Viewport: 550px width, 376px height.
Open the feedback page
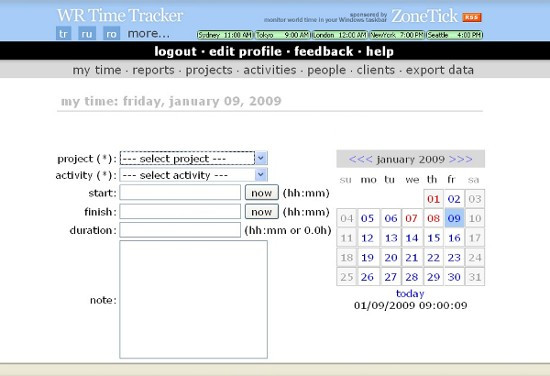323,52
